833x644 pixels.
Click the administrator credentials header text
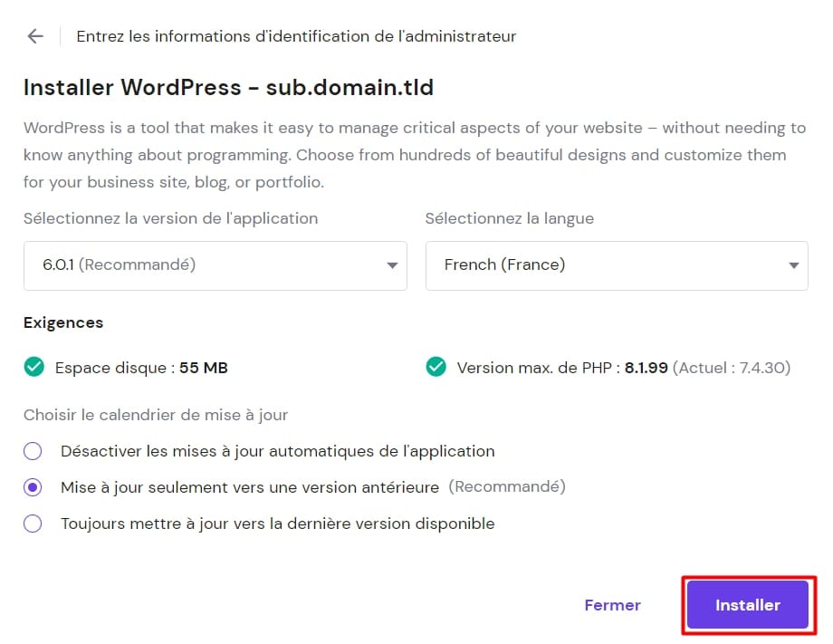point(296,36)
